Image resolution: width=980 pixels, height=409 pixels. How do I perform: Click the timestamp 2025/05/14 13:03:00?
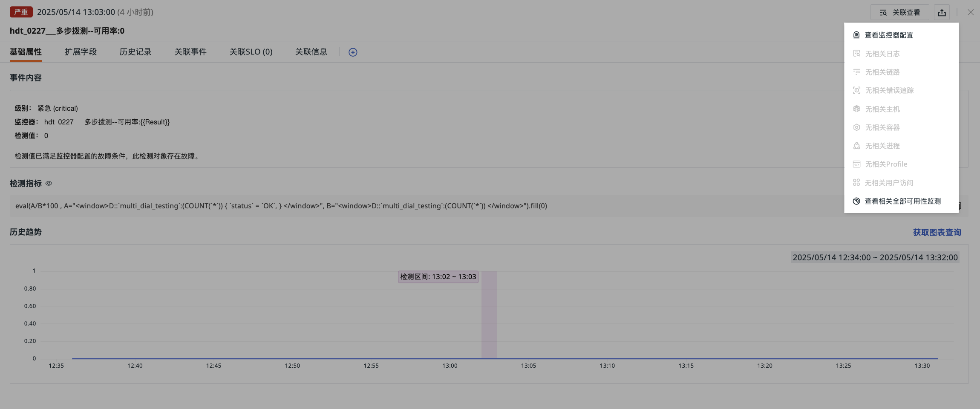tap(76, 12)
